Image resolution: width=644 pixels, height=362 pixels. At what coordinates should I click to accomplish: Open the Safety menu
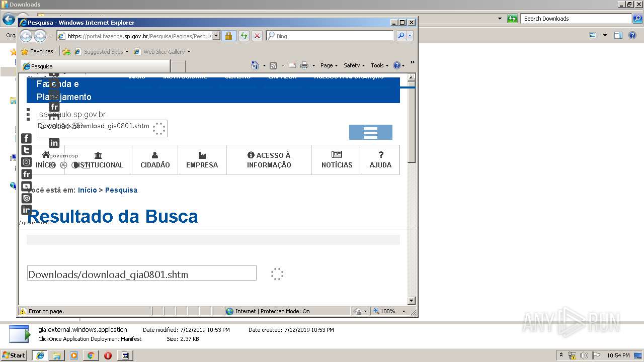[x=354, y=65]
